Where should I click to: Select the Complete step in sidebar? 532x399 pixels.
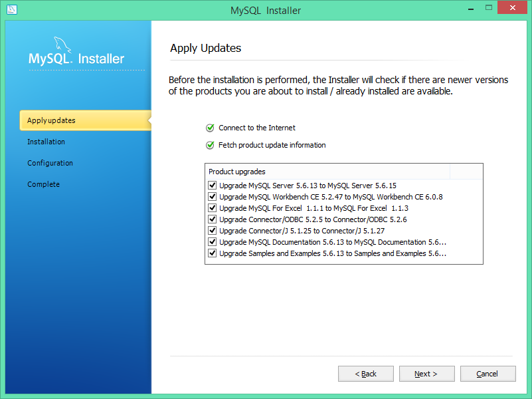(x=43, y=184)
